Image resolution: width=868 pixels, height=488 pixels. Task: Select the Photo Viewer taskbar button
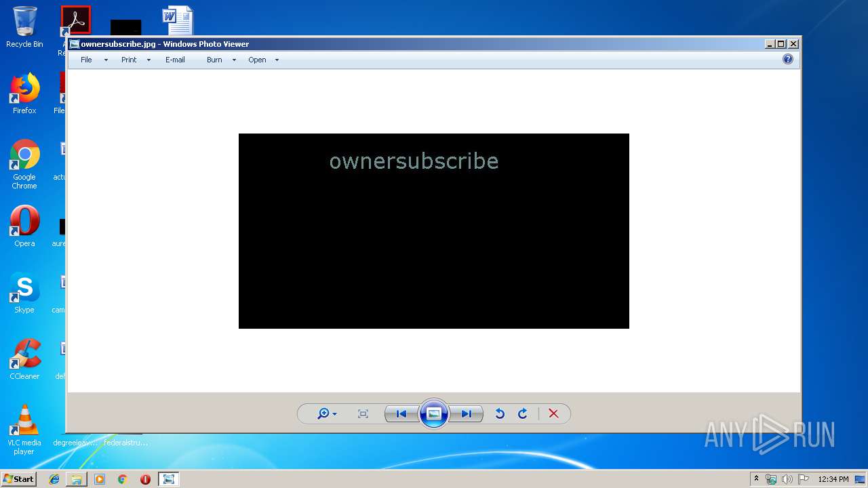pyautogui.click(x=169, y=479)
